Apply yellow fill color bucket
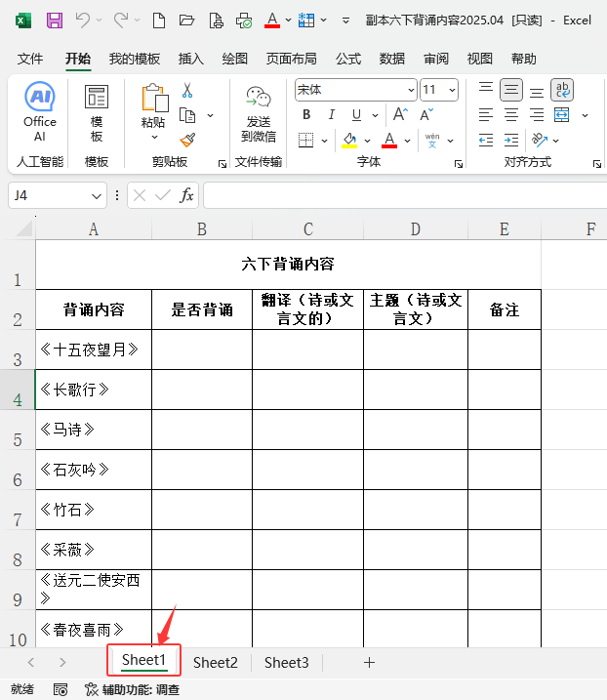 coord(349,141)
